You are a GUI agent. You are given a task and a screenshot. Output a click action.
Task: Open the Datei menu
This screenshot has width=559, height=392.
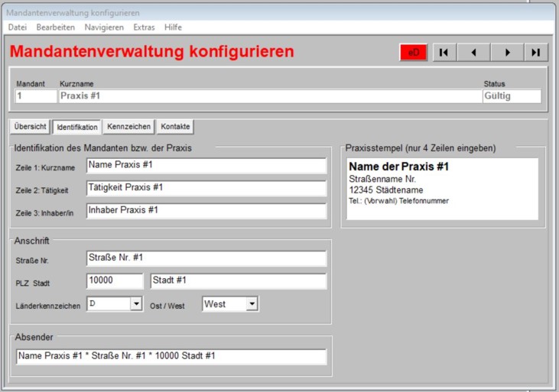pos(17,27)
